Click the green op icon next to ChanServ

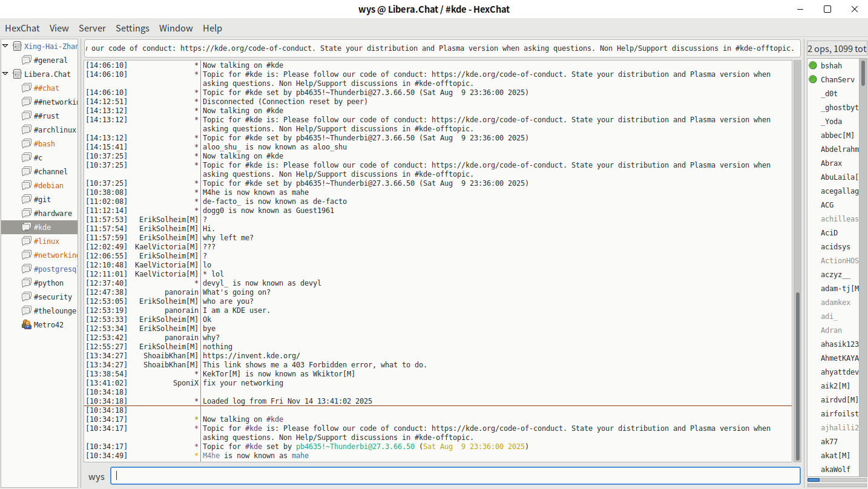(x=813, y=79)
